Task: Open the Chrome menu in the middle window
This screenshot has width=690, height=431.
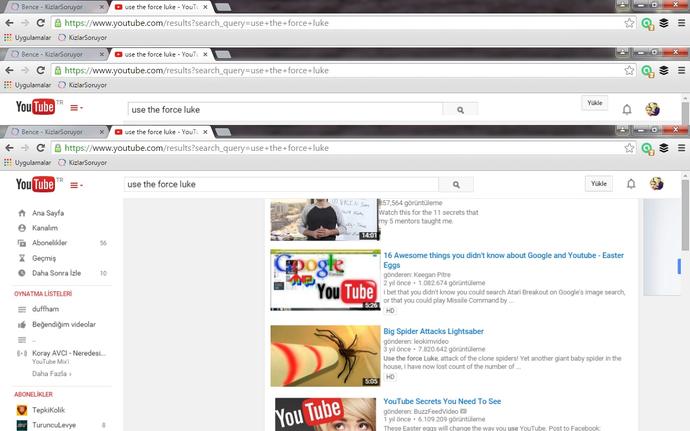Action: (681, 70)
